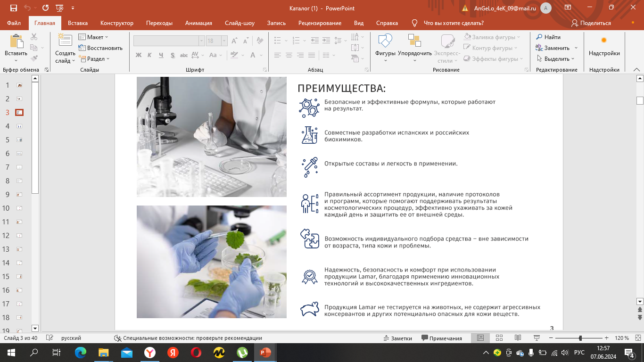The image size is (644, 362).
Task: Toggle the Comments (Примечания) pane
Action: click(x=442, y=338)
